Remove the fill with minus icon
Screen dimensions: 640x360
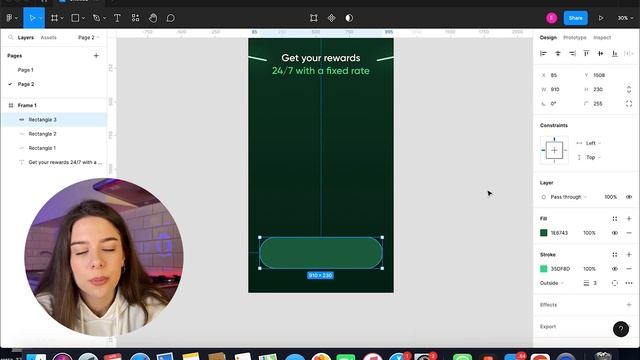[629, 233]
